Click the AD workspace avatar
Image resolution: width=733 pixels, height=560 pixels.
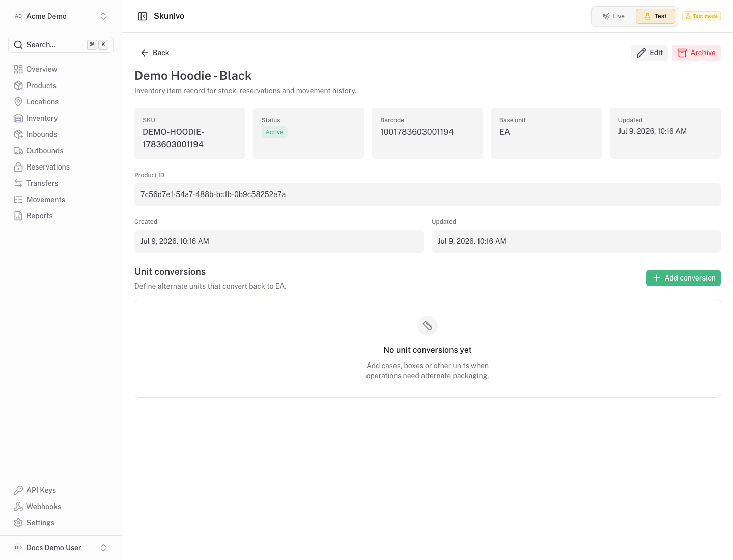point(18,16)
